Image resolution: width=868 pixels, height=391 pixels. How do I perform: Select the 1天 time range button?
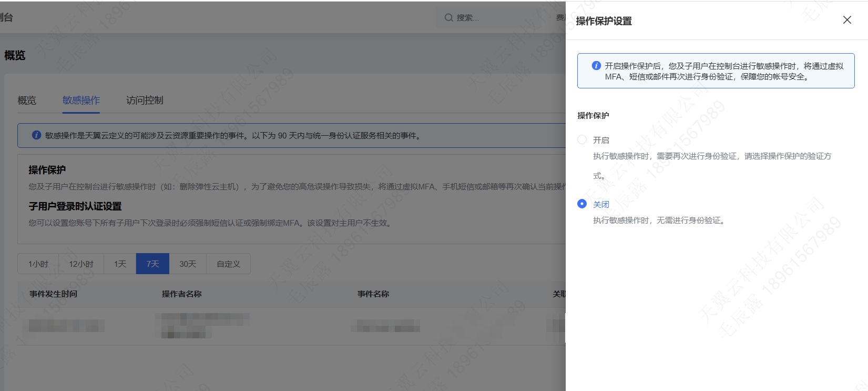tap(120, 264)
